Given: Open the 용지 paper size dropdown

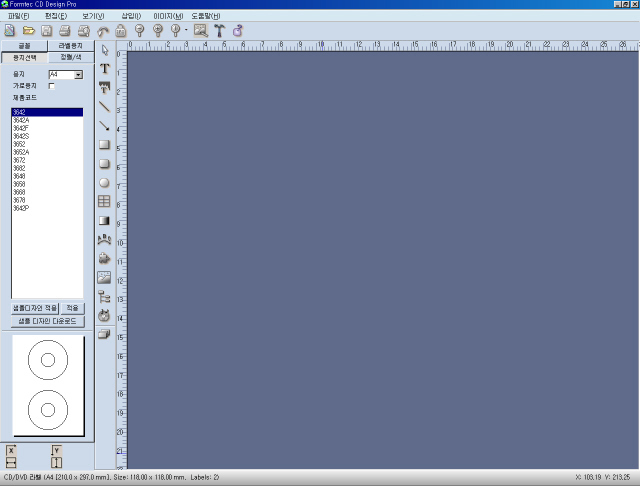Looking at the screenshot, I should (78, 75).
